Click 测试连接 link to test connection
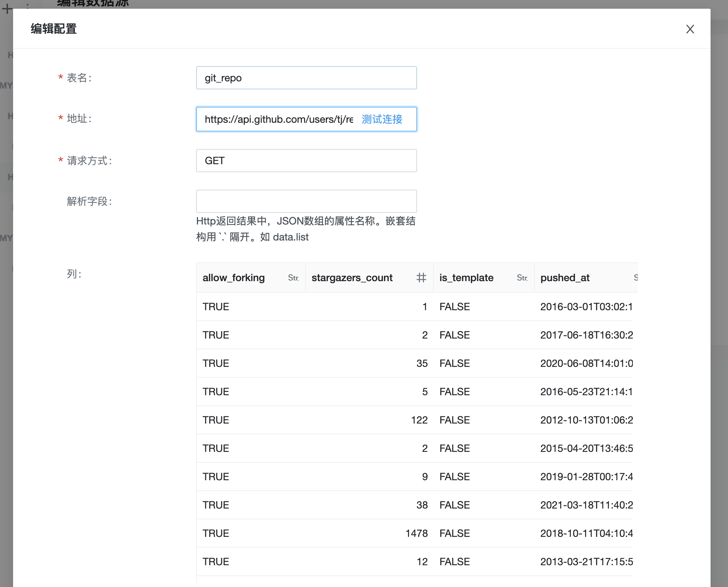This screenshot has width=728, height=587. 382,119
